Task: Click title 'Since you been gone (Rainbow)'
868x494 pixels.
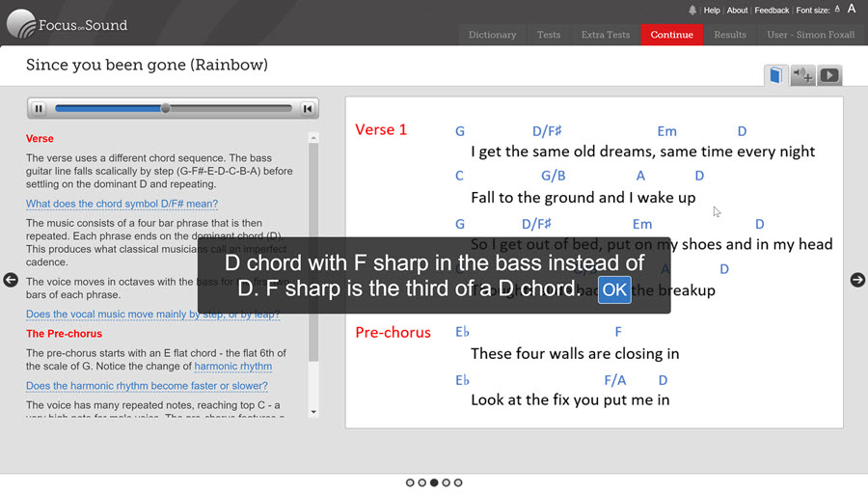Action: pyautogui.click(x=148, y=65)
